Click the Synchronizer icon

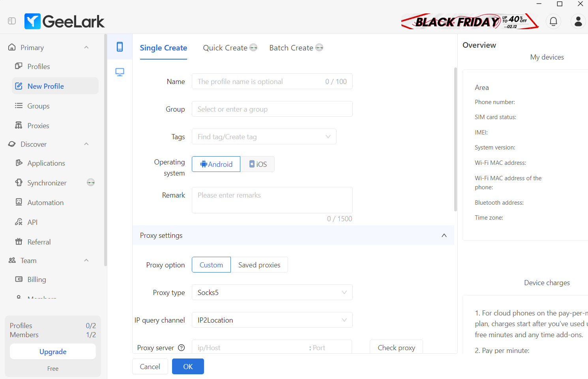tap(19, 183)
